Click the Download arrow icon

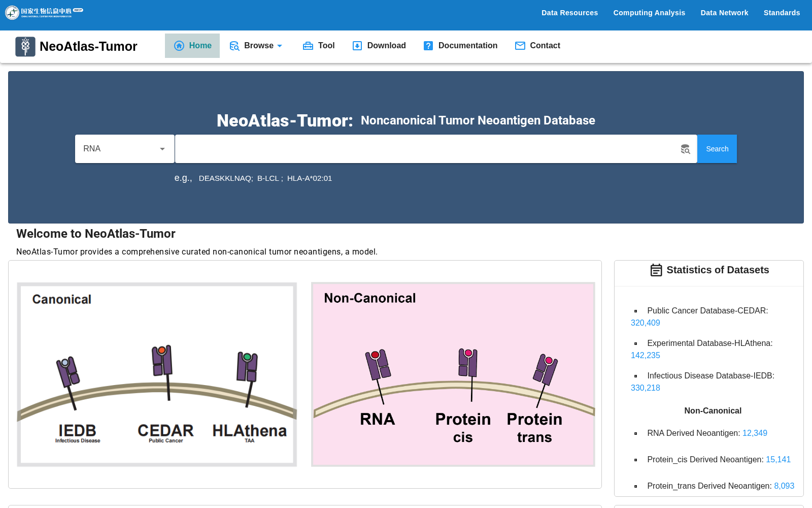coord(357,46)
